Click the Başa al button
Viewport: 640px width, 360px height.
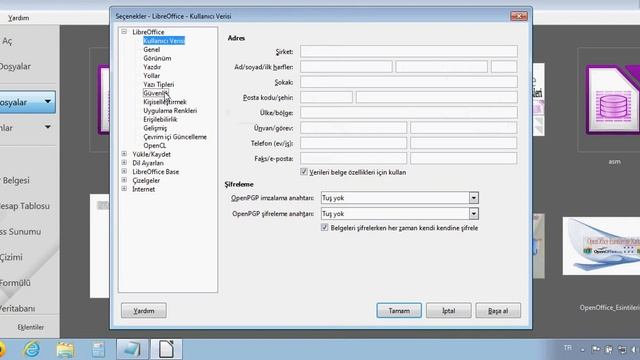498,311
